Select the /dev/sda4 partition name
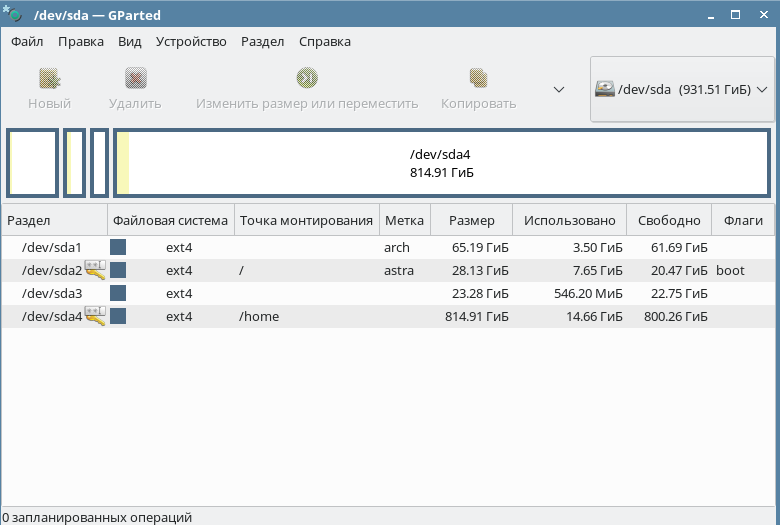 click(x=52, y=316)
